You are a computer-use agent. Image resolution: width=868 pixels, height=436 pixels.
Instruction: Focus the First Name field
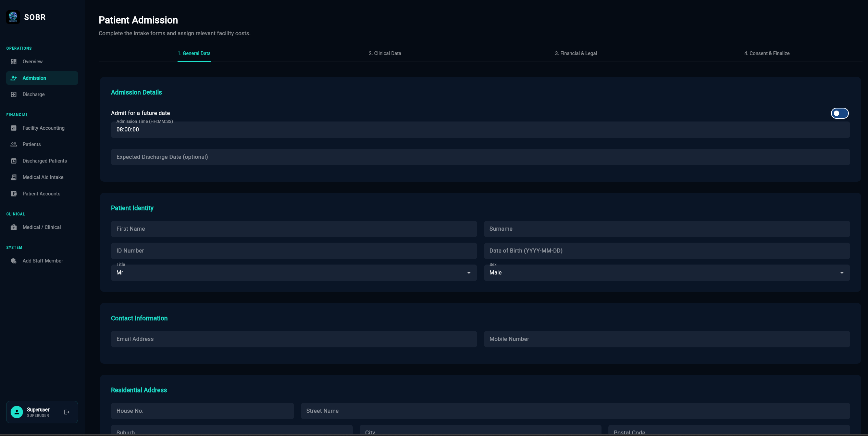click(294, 229)
